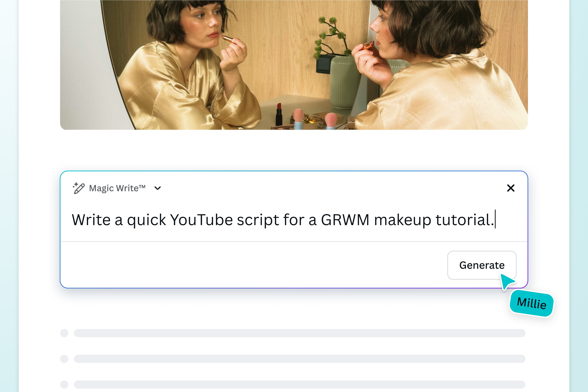Select the first grey placeholder text line
The height and width of the screenshot is (392, 588).
pos(300,333)
